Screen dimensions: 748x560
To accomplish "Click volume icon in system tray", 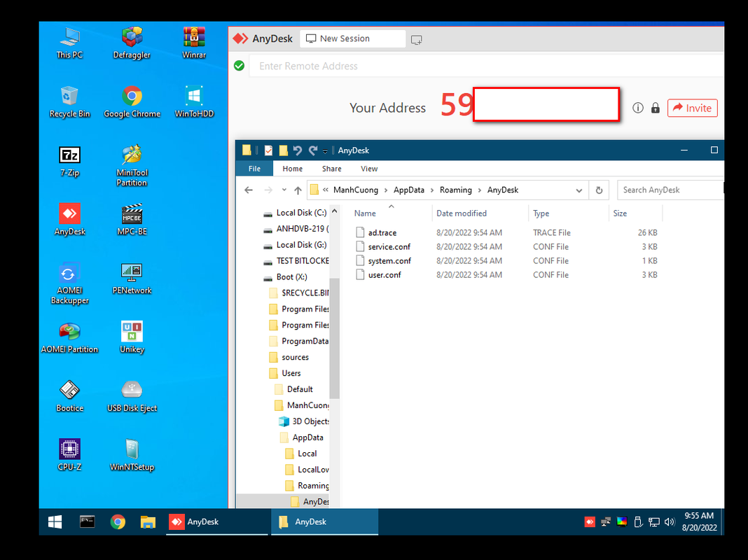I will click(670, 522).
